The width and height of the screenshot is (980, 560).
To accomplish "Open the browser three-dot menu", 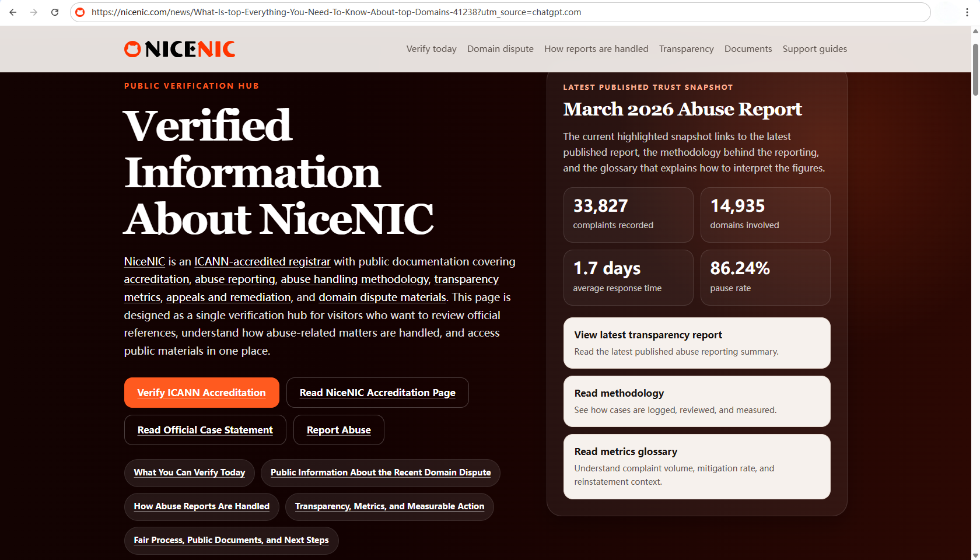I will (967, 12).
